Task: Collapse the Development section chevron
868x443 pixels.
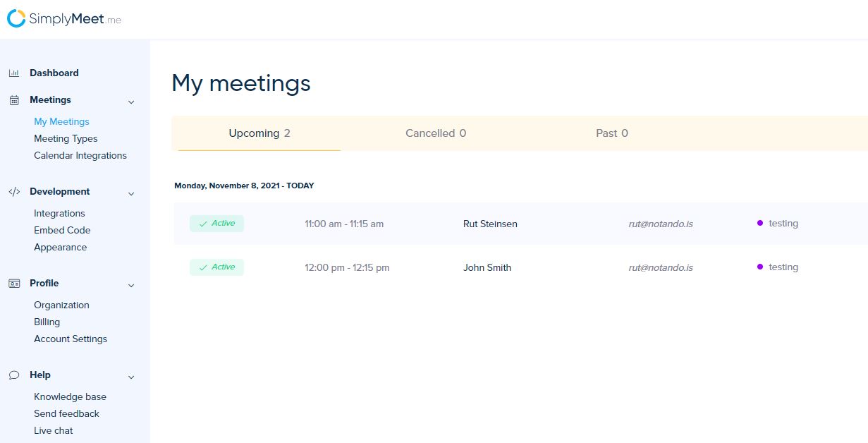Action: 131,193
